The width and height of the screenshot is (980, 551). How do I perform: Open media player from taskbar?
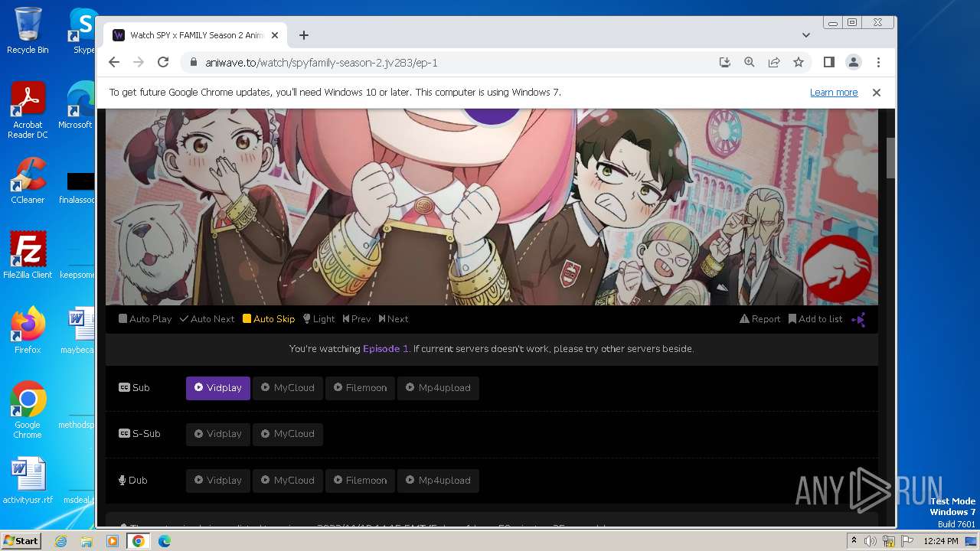pos(113,541)
